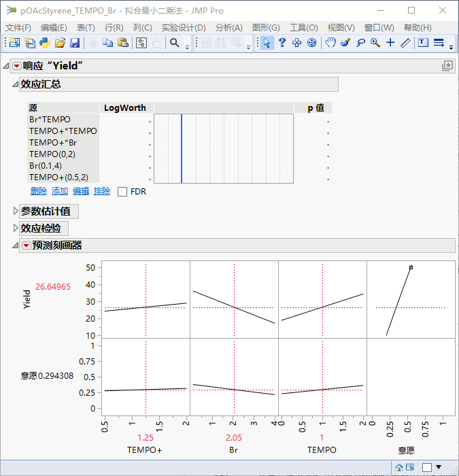Expand the 效应检验 section
This screenshot has width=459, height=476.
(x=16, y=228)
